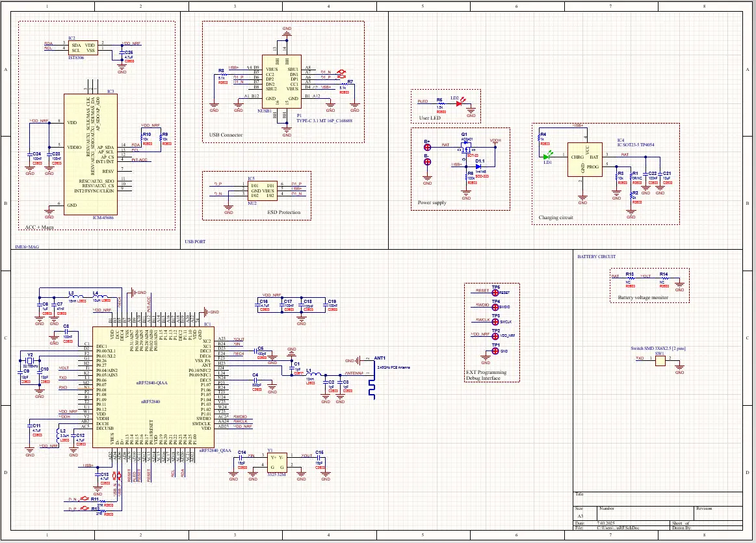The width and height of the screenshot is (756, 543).
Task: Click the 'Battery voltage monitor' label
Action: (643, 298)
